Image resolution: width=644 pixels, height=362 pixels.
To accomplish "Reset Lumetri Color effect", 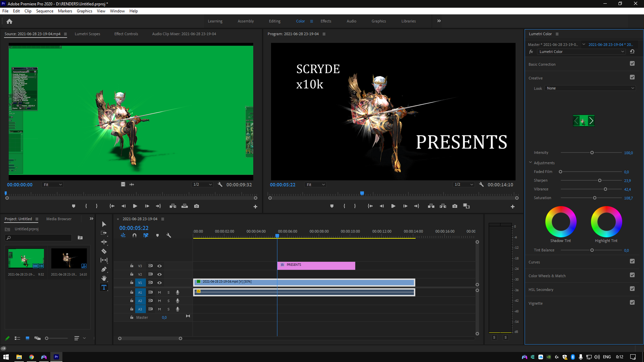I will [632, 52].
